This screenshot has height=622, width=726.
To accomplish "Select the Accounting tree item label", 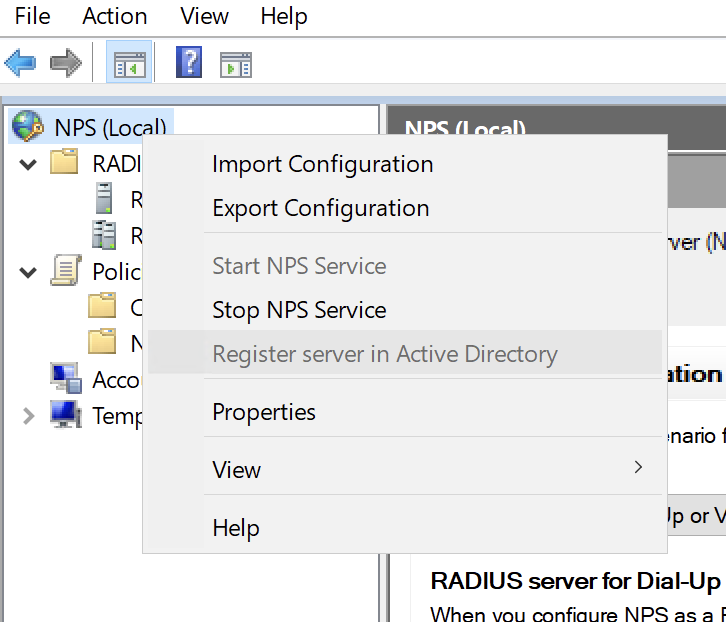I will (117, 380).
